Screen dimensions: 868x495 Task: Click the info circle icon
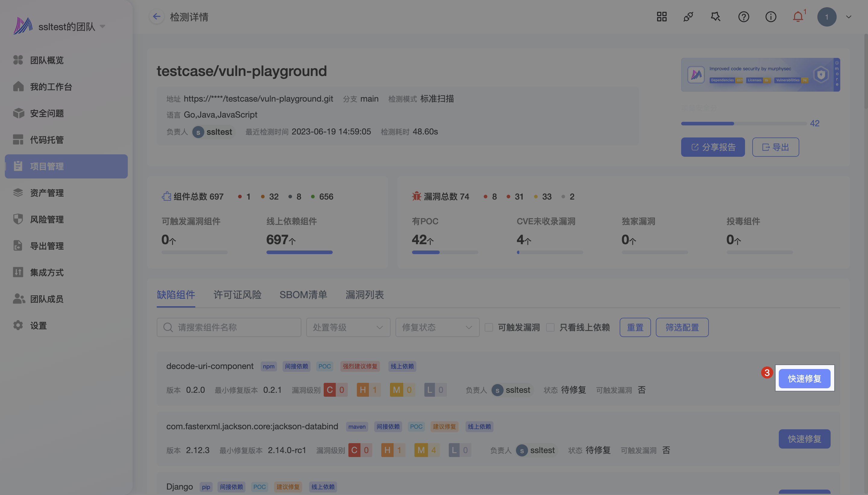coord(770,17)
